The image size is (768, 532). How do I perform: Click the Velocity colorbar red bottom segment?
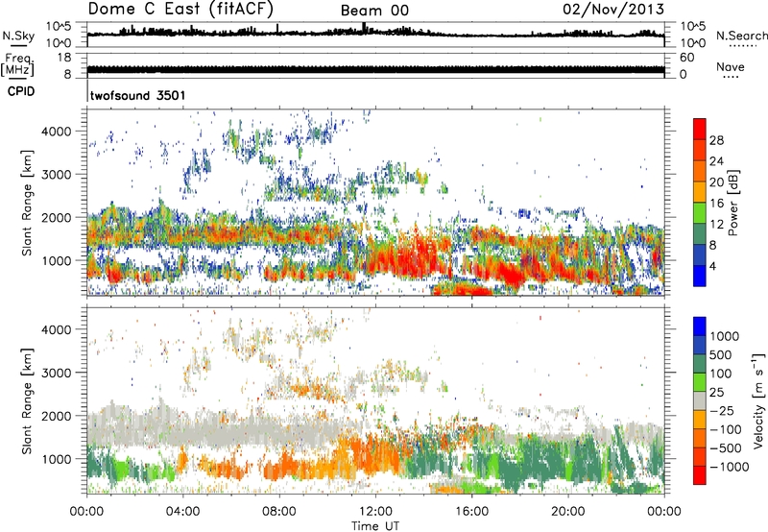700,475
